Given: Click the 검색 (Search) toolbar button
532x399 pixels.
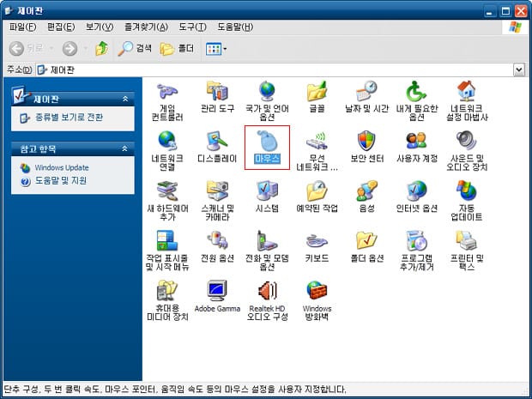Looking at the screenshot, I should point(136,49).
